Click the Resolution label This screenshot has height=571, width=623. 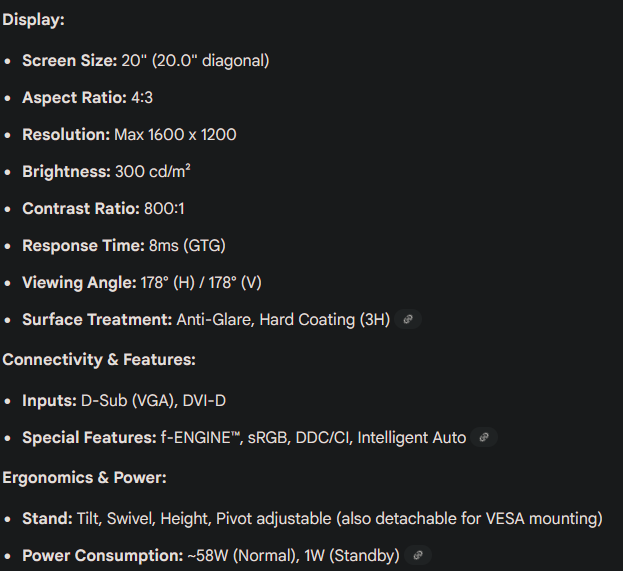coord(66,134)
